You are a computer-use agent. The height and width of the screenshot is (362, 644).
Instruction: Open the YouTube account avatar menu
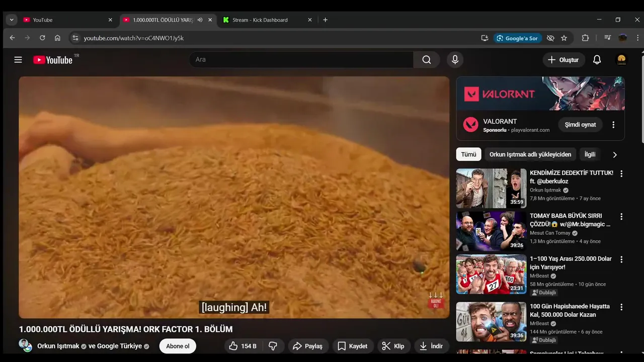(622, 60)
